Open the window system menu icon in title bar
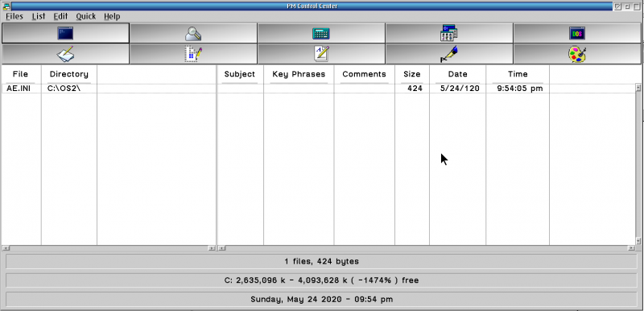Screen dimensions: 644x311 click(x=6, y=6)
